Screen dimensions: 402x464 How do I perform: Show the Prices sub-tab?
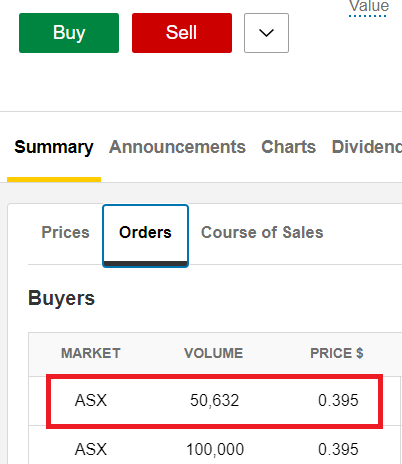65,232
